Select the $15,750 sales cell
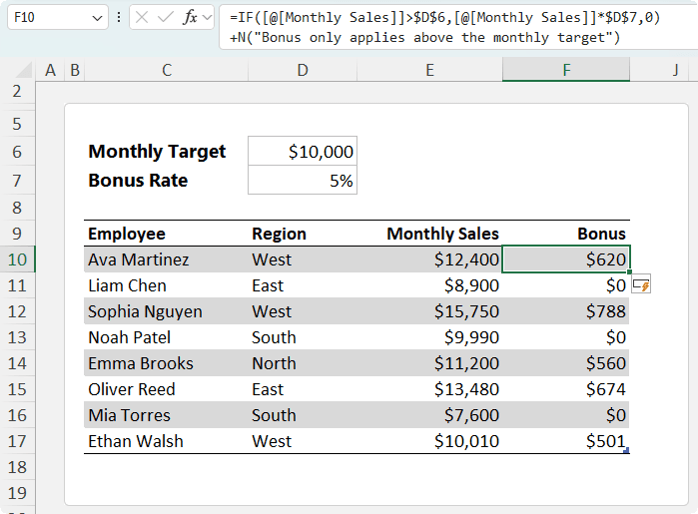 [x=430, y=311]
